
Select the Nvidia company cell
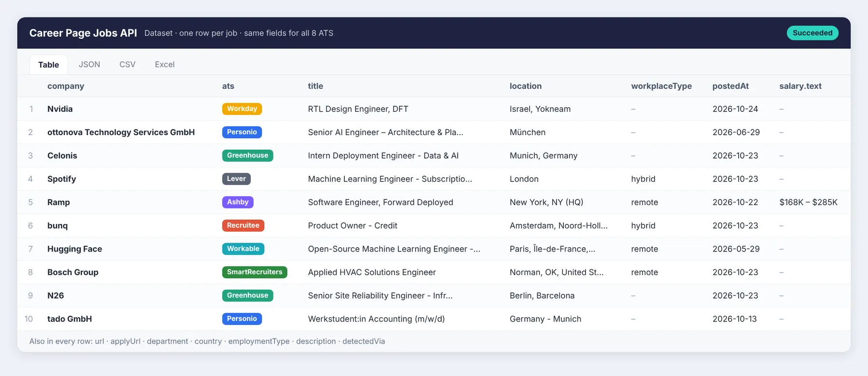click(60, 109)
